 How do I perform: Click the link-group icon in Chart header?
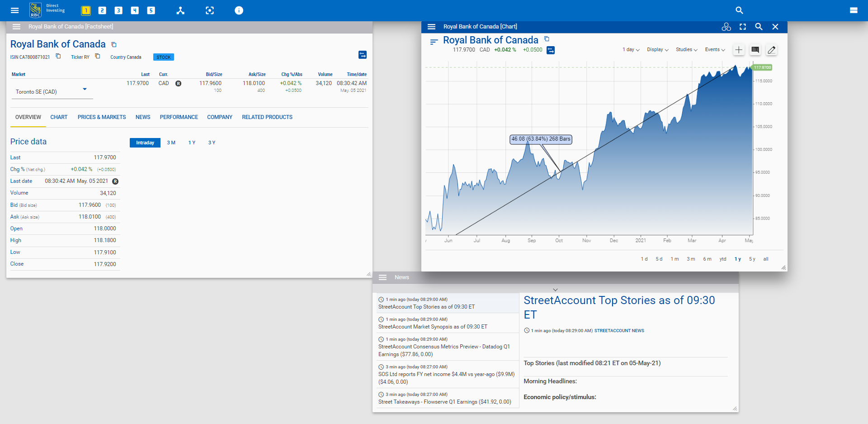(726, 27)
